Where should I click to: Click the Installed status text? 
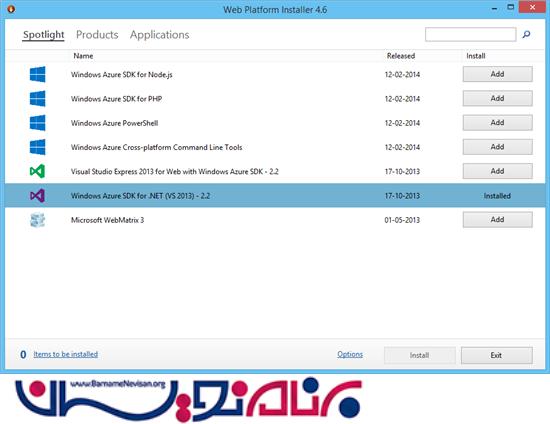[x=497, y=196]
